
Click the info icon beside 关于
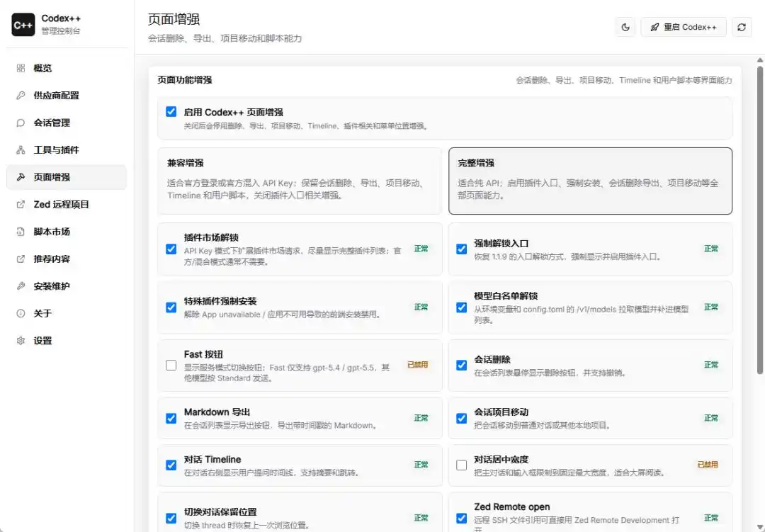click(x=21, y=313)
